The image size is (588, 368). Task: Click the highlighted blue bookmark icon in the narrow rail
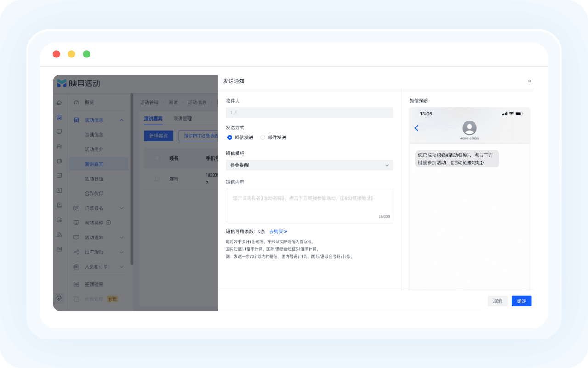pos(59,117)
